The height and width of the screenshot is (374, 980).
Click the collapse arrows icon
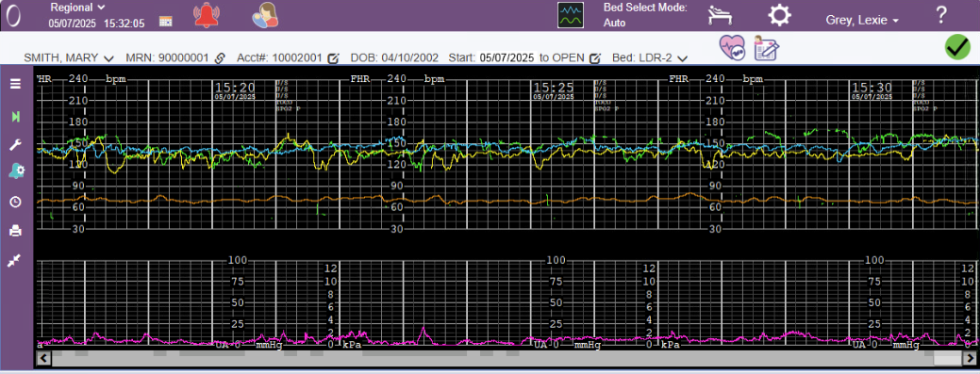(x=15, y=261)
